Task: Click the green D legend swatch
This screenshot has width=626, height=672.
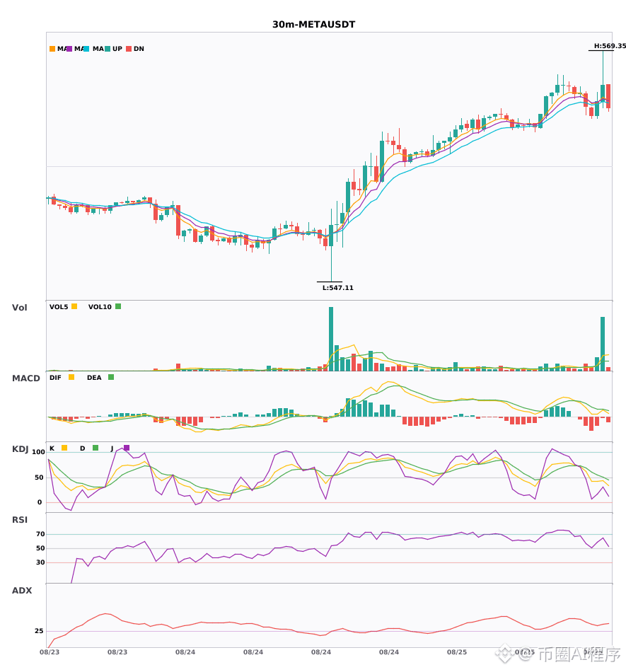Action: 95,448
